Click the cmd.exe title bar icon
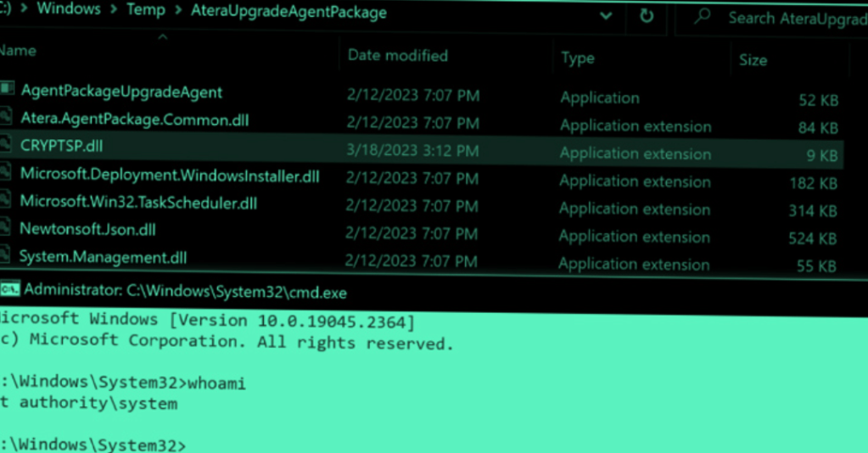This screenshot has width=868, height=453. pos(9,290)
